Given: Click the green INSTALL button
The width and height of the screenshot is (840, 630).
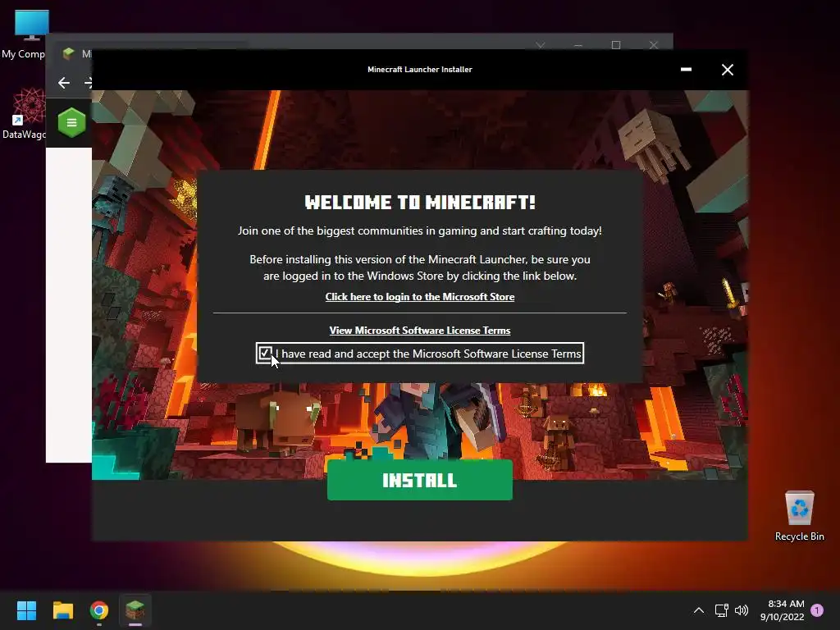Looking at the screenshot, I should click(x=419, y=479).
